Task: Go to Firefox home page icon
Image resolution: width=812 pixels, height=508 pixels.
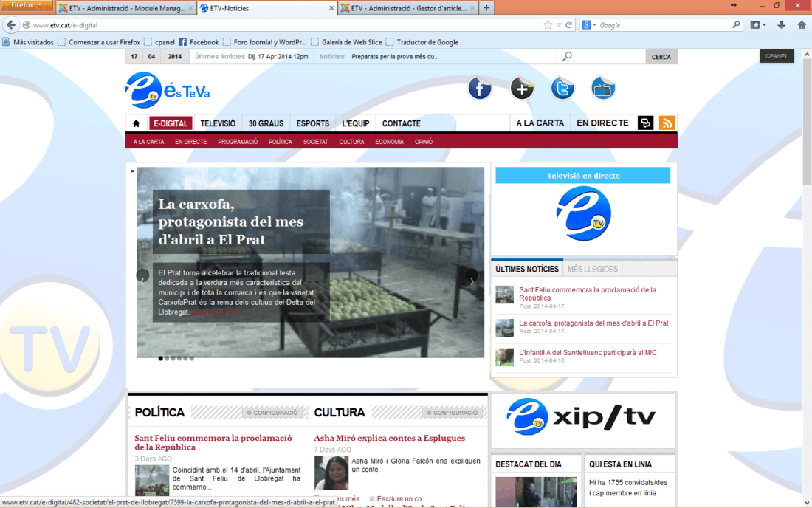Action: click(x=802, y=25)
